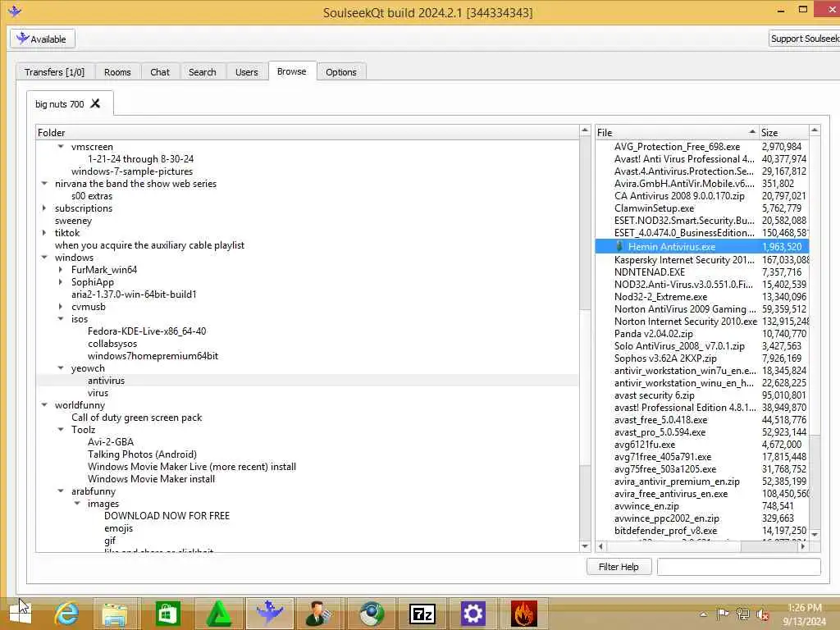Select the Call of duty green screen pack folder
The image size is (840, 630).
[x=137, y=418]
